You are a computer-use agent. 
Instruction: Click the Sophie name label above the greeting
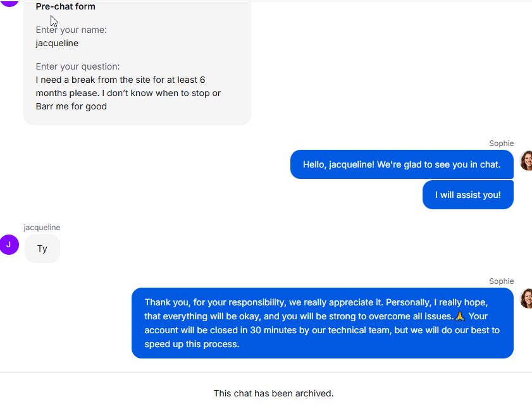tap(501, 144)
